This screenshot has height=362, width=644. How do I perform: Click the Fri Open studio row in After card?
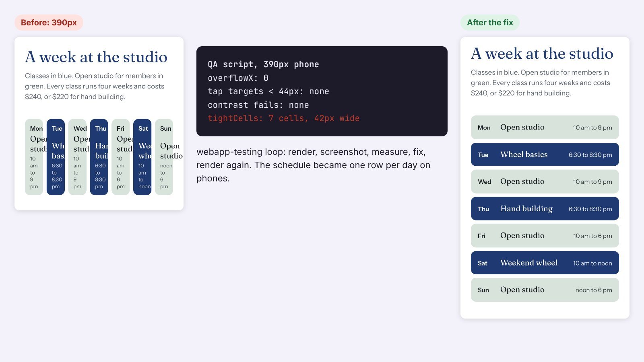[x=545, y=236]
